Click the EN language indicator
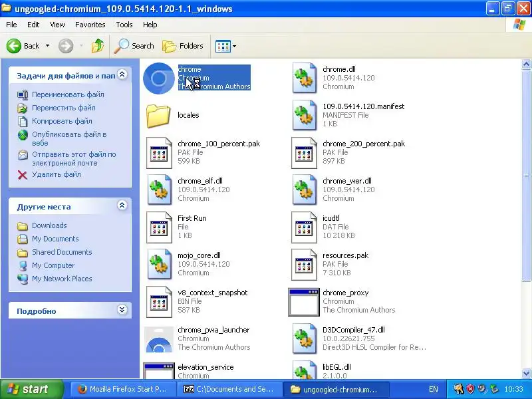The height and width of the screenshot is (399, 532). click(x=434, y=389)
